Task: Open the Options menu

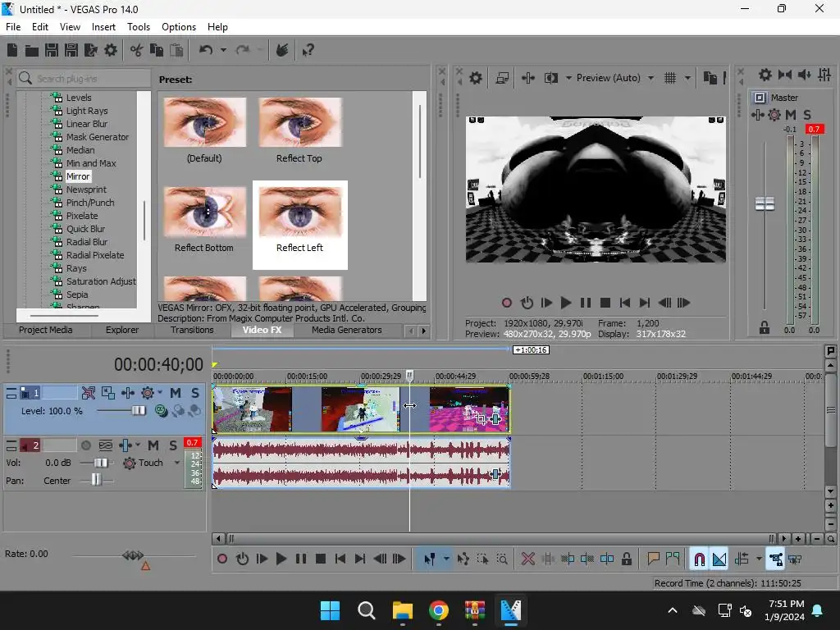Action: (178, 27)
